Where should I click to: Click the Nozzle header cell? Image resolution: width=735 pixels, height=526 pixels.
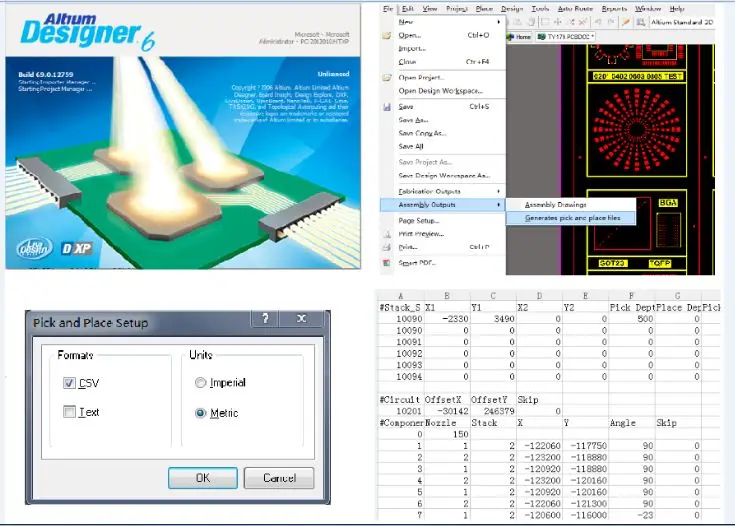[x=447, y=423]
